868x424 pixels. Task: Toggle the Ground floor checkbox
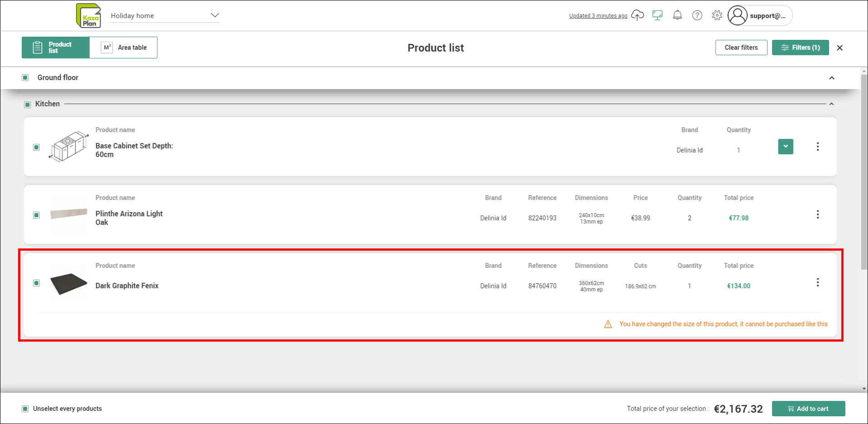pos(25,78)
